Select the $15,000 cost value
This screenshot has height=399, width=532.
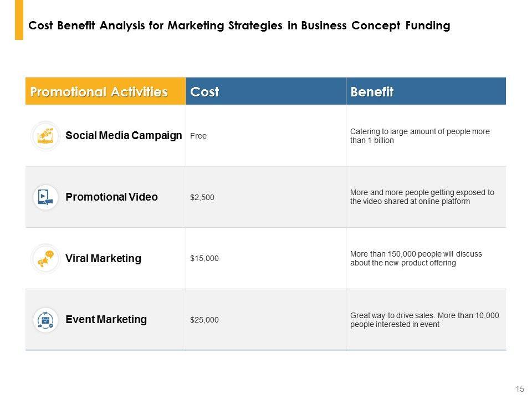(204, 259)
